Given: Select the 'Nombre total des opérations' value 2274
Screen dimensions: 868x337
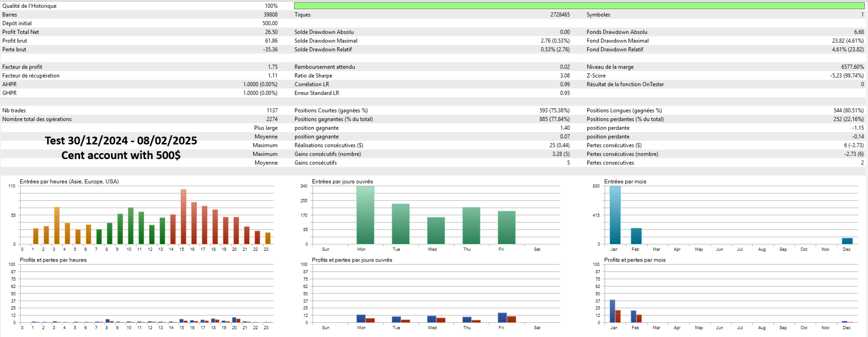Looking at the screenshot, I should point(272,119).
